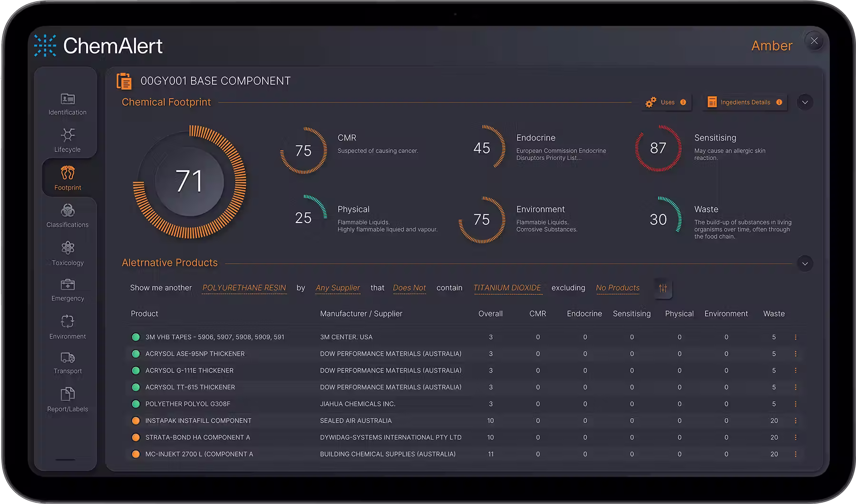Image resolution: width=856 pixels, height=504 pixels.
Task: Open the Report/Labels documents icon
Action: (68, 394)
